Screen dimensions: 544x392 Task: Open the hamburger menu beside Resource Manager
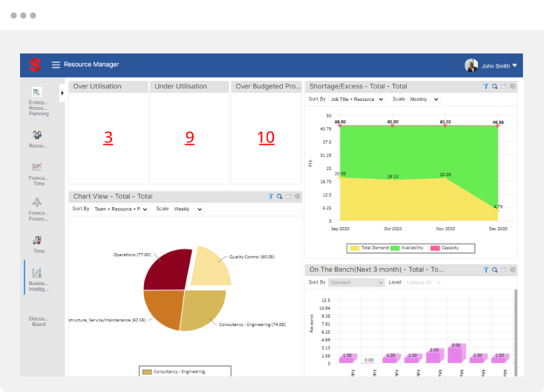point(56,65)
